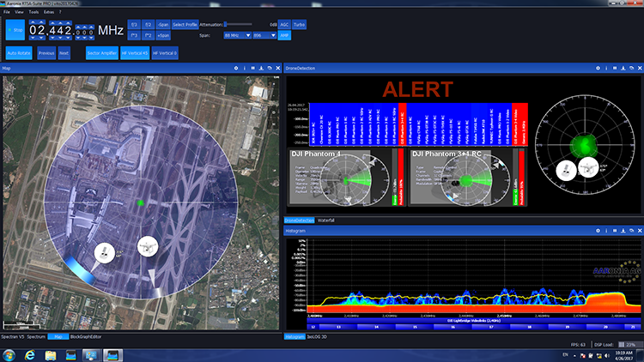Adjust the Attenuation slider
The image size is (644, 362).
[238, 24]
